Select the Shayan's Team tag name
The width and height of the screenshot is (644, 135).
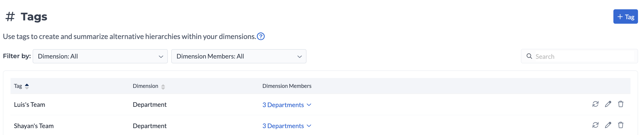[34, 126]
